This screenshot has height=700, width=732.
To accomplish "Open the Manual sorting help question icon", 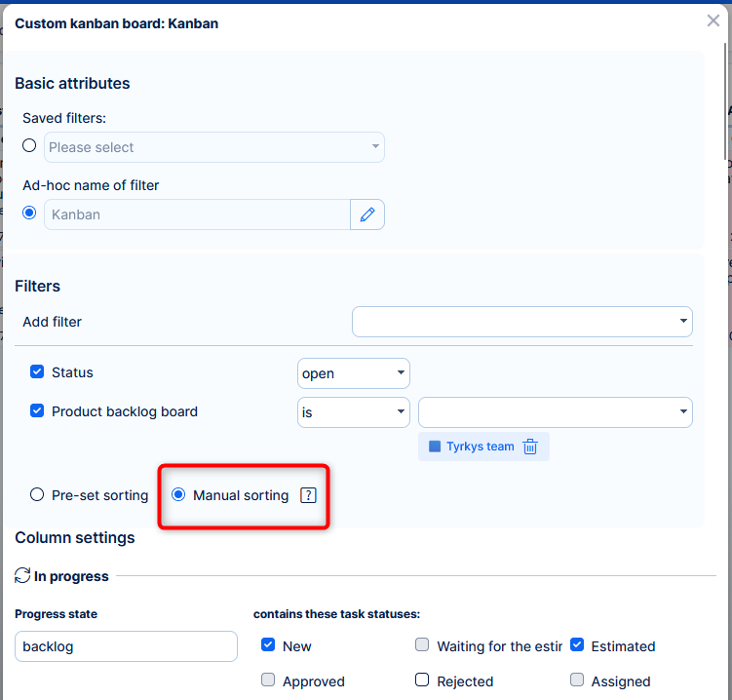I will pos(308,495).
